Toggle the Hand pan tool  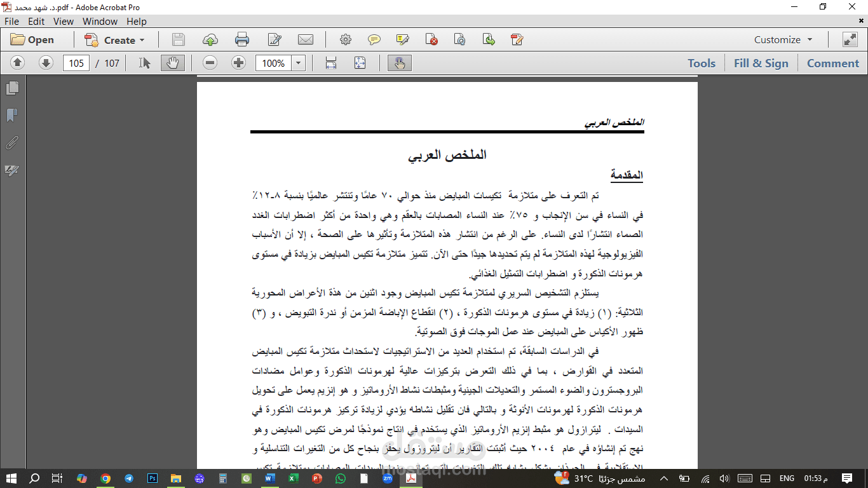point(173,63)
